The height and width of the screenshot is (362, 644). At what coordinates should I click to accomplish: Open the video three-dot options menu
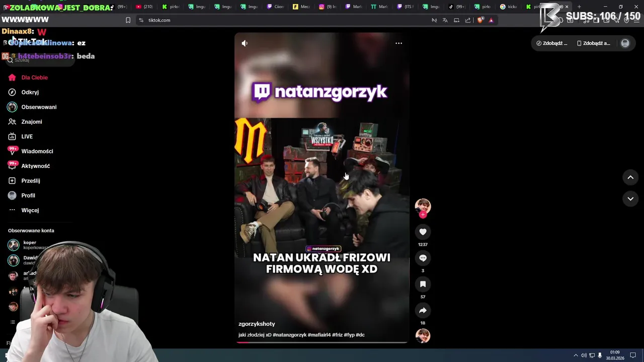coord(398,43)
